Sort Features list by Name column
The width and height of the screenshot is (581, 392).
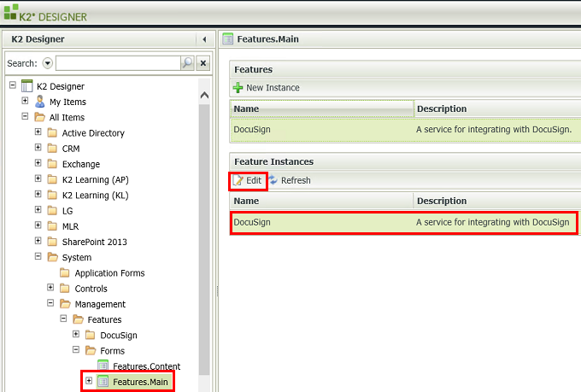pos(321,108)
